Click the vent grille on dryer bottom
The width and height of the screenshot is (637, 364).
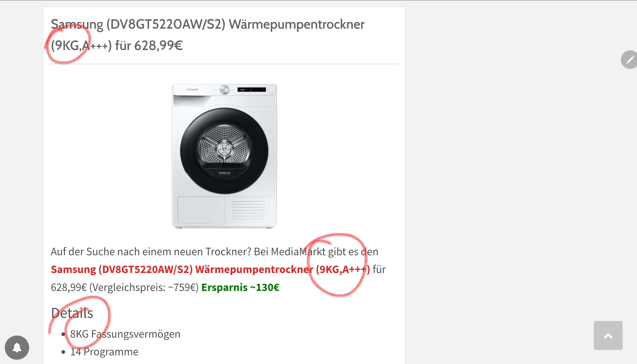[248, 210]
